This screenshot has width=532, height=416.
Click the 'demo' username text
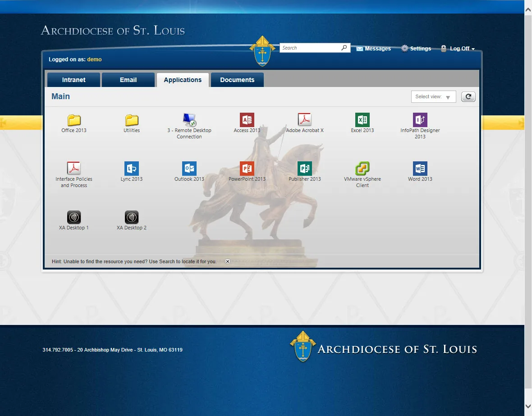94,59
